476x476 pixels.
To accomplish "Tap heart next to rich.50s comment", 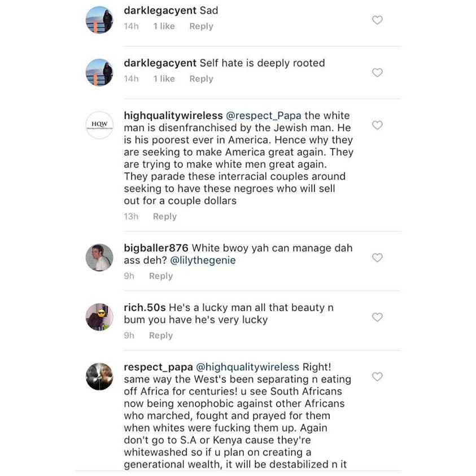I will 377,317.
